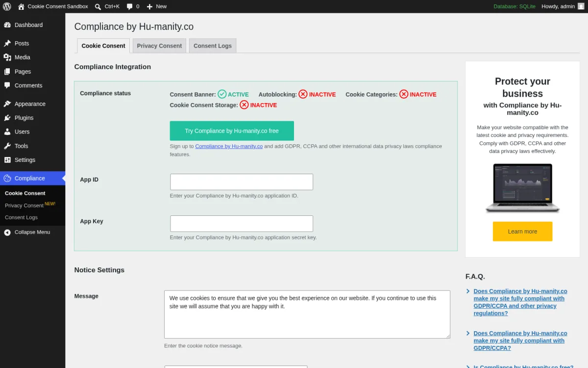The height and width of the screenshot is (368, 588).
Task: Click the Media icon in sidebar
Action: coord(7,57)
